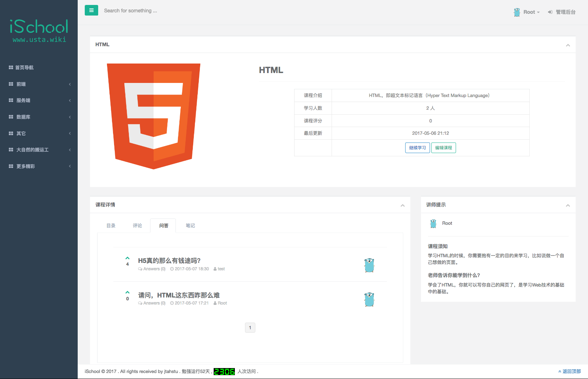This screenshot has width=588, height=379.
Task: Expand the 其它 sidebar menu arrow
Action: coord(70,133)
